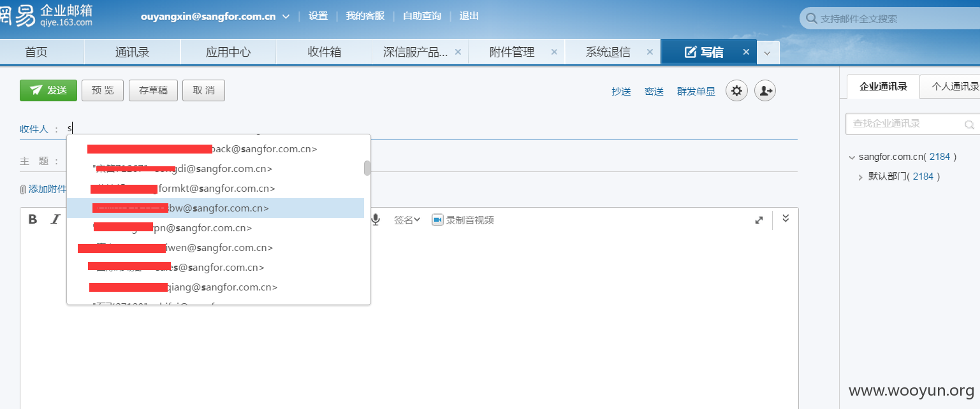
Task: Toggle Bold formatting in editor toolbar
Action: point(33,220)
